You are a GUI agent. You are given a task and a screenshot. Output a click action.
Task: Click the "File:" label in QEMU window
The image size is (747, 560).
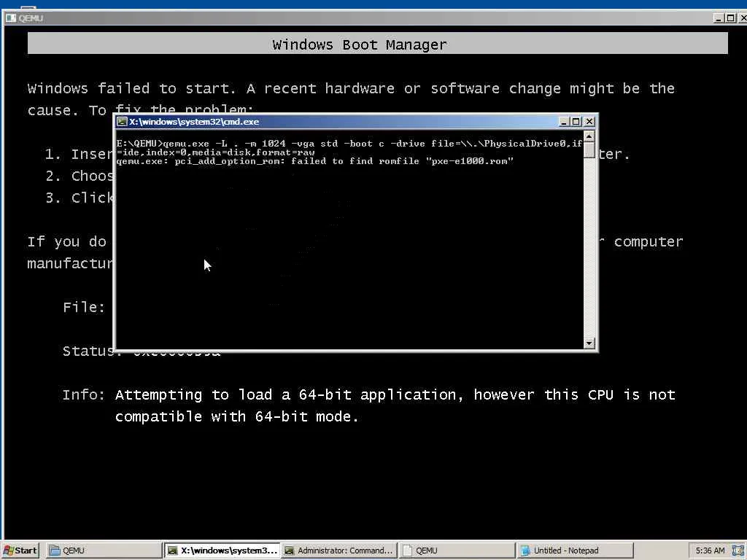[83, 307]
